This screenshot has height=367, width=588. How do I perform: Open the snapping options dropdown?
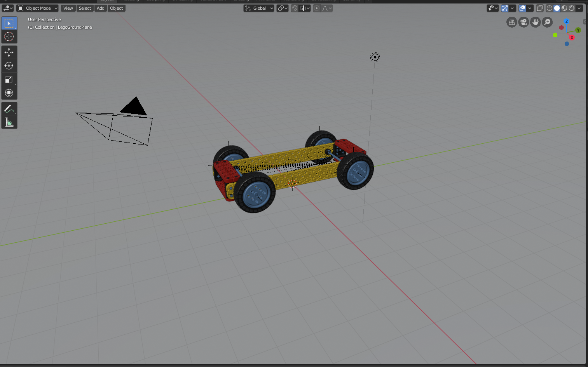click(305, 8)
